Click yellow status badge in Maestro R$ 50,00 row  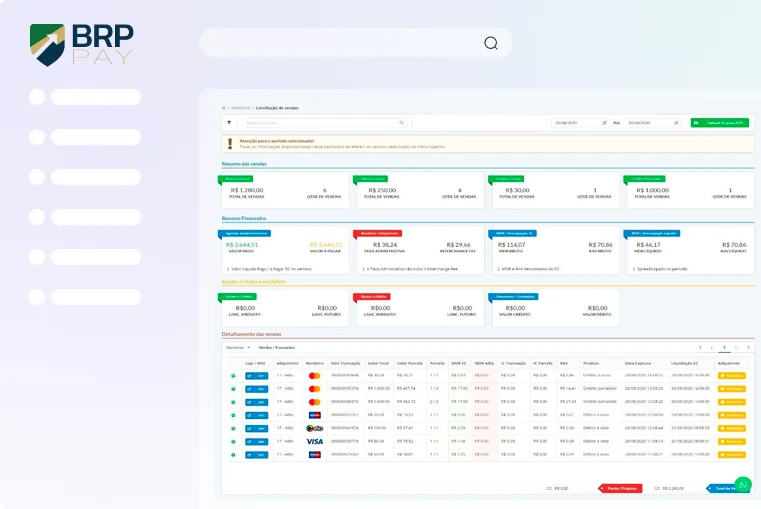(731, 455)
